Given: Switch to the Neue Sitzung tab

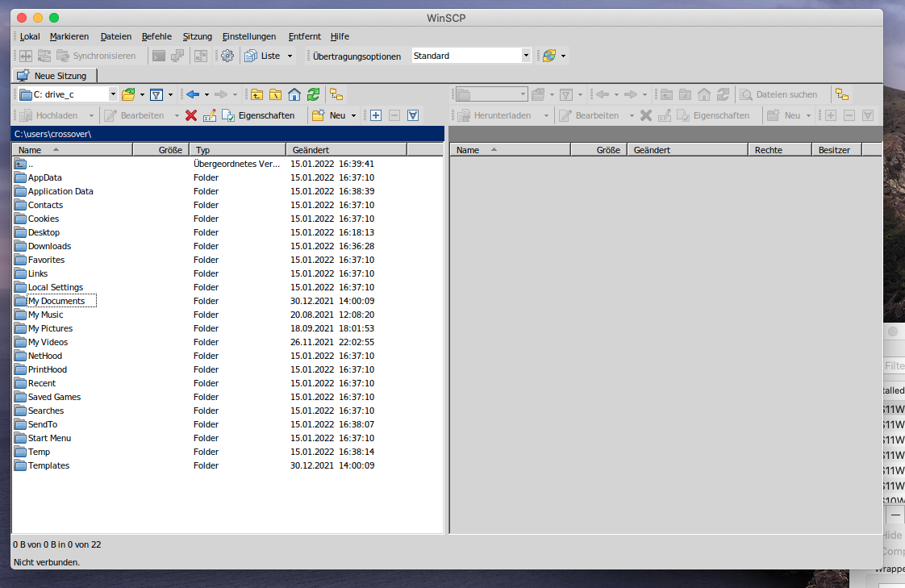Looking at the screenshot, I should pyautogui.click(x=55, y=76).
